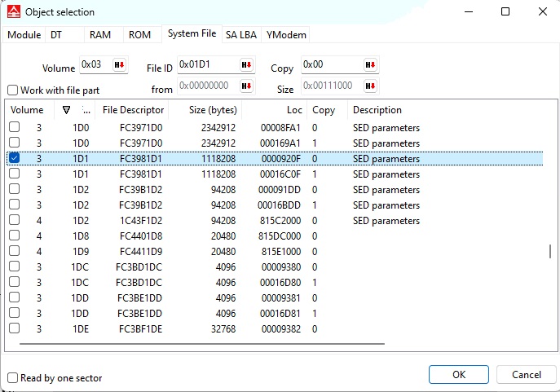Switch to the Module tab
560x392 pixels.
(24, 34)
